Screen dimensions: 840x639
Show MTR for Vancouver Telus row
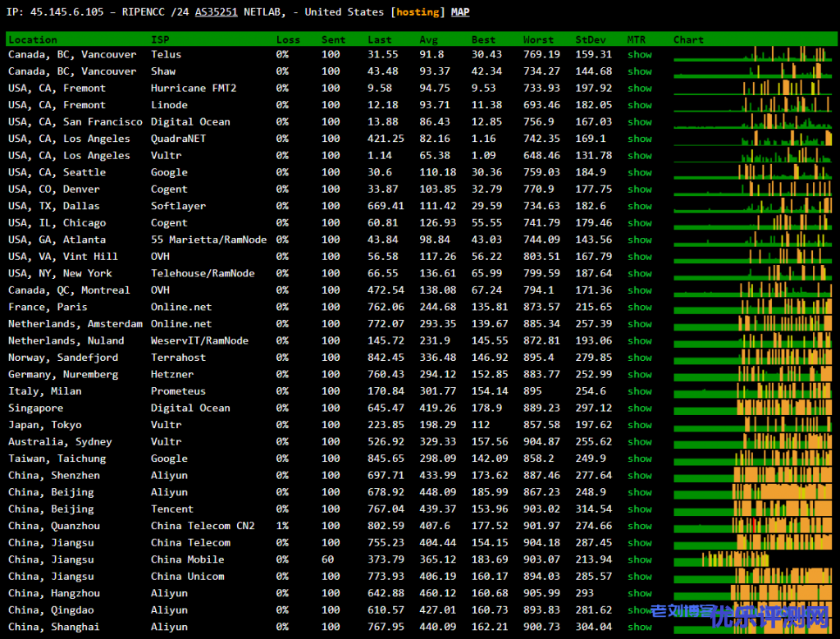pos(639,55)
